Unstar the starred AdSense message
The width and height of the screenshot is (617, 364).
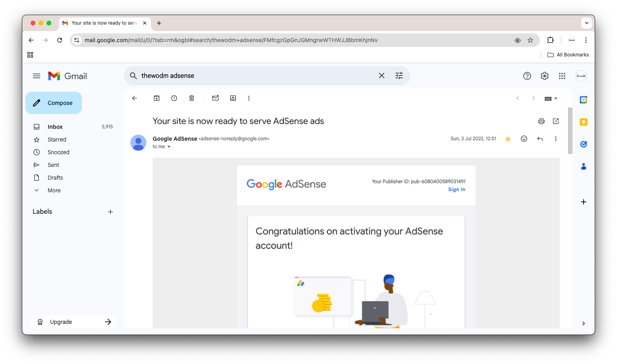pyautogui.click(x=508, y=139)
